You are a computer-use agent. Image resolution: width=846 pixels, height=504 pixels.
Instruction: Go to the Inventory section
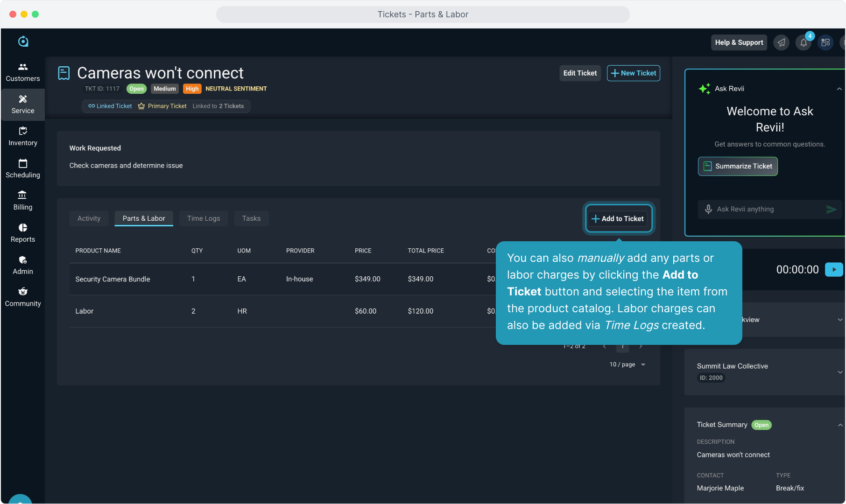22,136
